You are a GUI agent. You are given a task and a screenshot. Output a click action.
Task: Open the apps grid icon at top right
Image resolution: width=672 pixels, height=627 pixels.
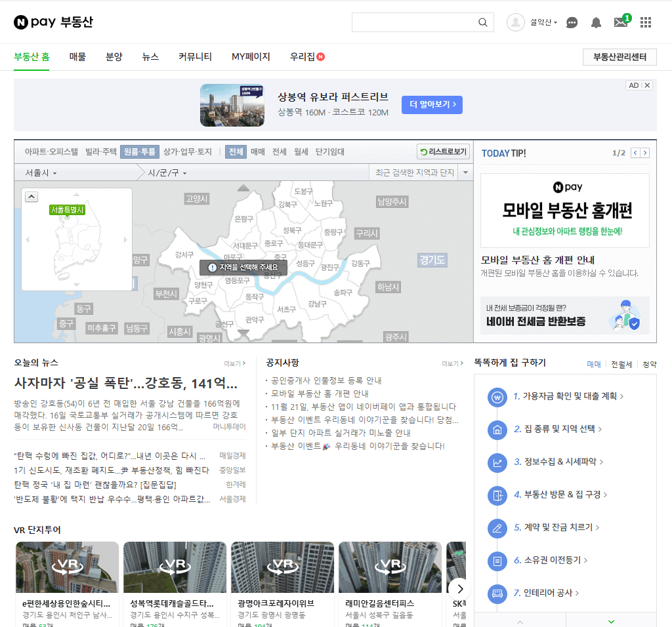click(x=645, y=22)
